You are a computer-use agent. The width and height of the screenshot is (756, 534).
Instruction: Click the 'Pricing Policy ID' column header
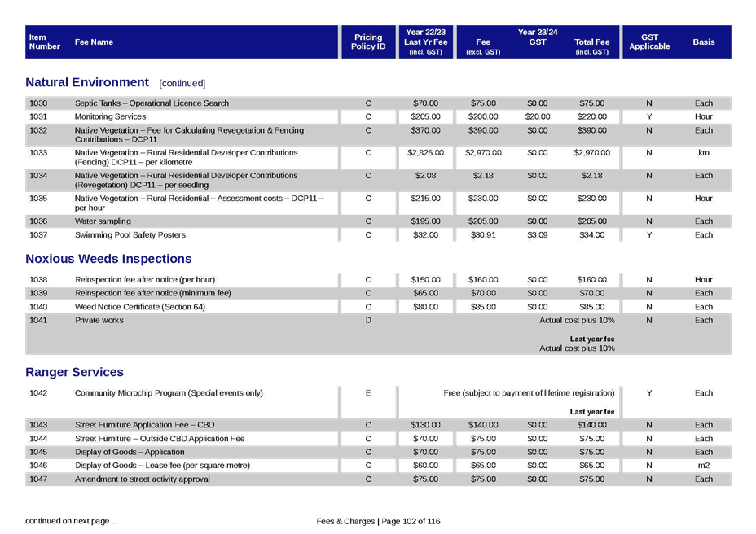[368, 42]
